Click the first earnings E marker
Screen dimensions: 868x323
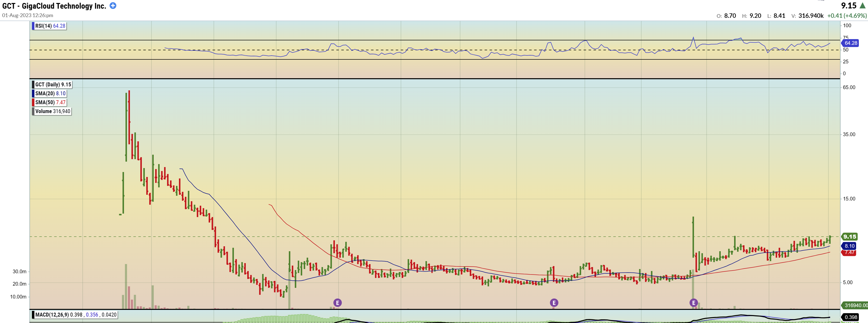(337, 302)
